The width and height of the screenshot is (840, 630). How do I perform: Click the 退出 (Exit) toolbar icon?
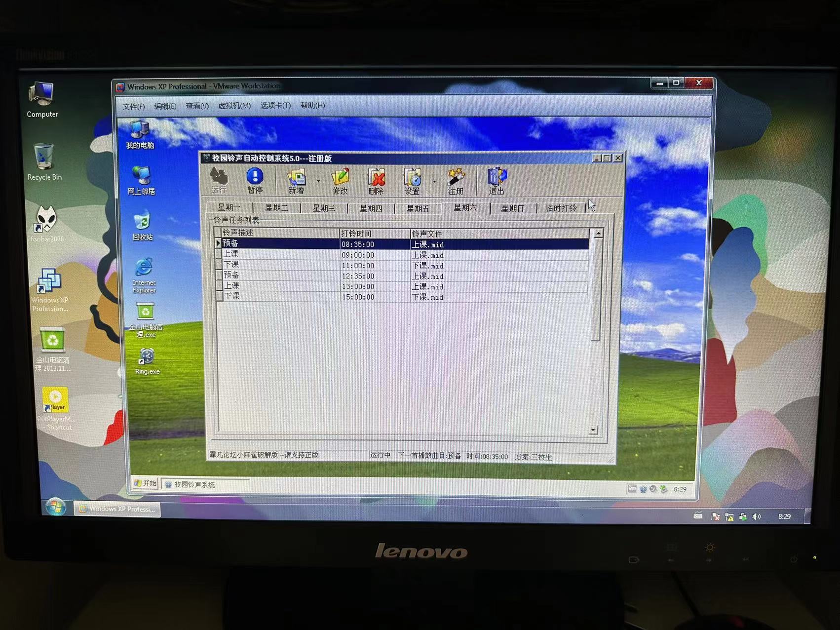(x=496, y=180)
